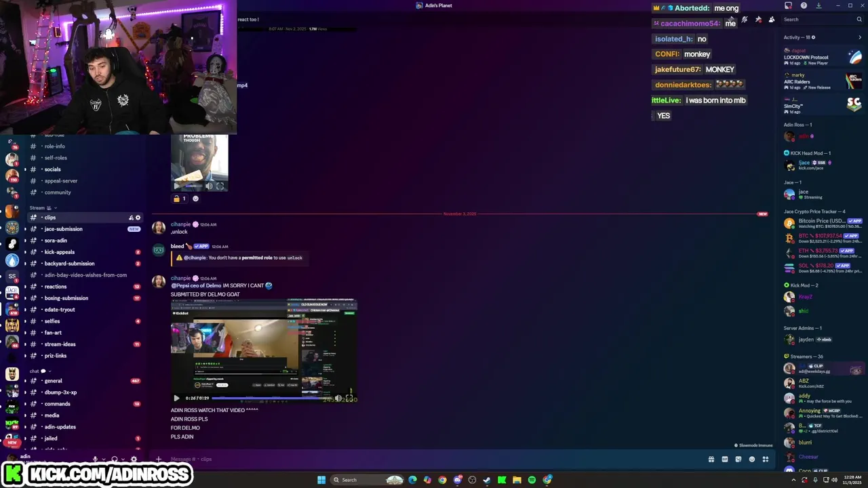This screenshot has height=488, width=868.
Task: Expand the Activity section arrow
Action: (860, 37)
